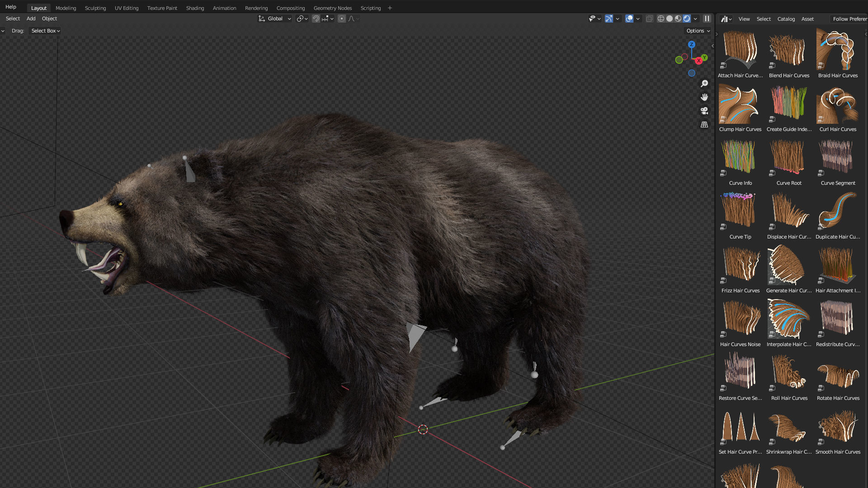This screenshot has width=868, height=488.
Task: Toggle snapping magnet icon
Action: 316,19
